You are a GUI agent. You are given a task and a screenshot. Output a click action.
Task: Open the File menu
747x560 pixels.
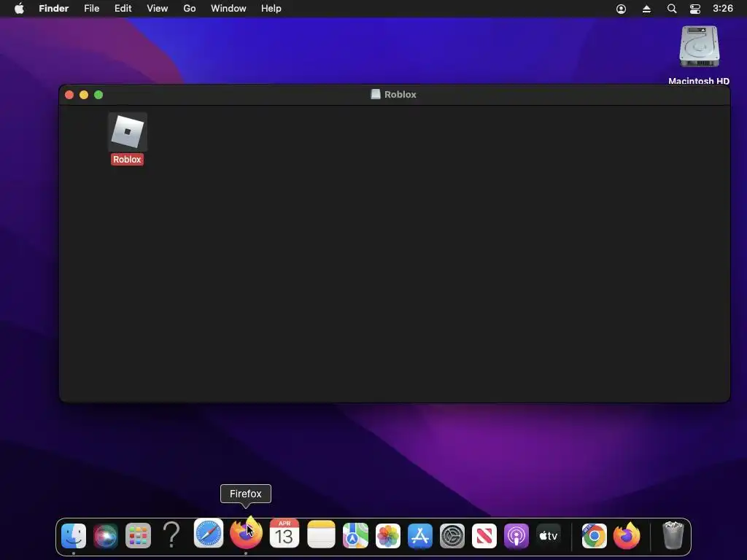point(91,9)
